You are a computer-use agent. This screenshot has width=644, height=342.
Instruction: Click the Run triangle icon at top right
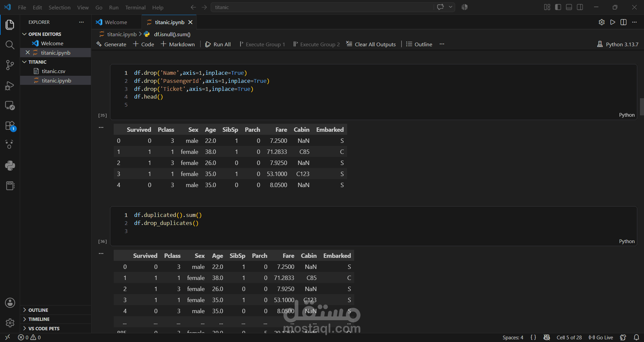pos(613,22)
